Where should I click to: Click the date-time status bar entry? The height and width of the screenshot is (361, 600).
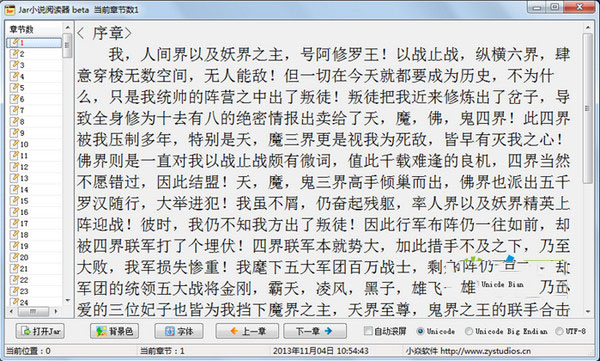click(321, 351)
